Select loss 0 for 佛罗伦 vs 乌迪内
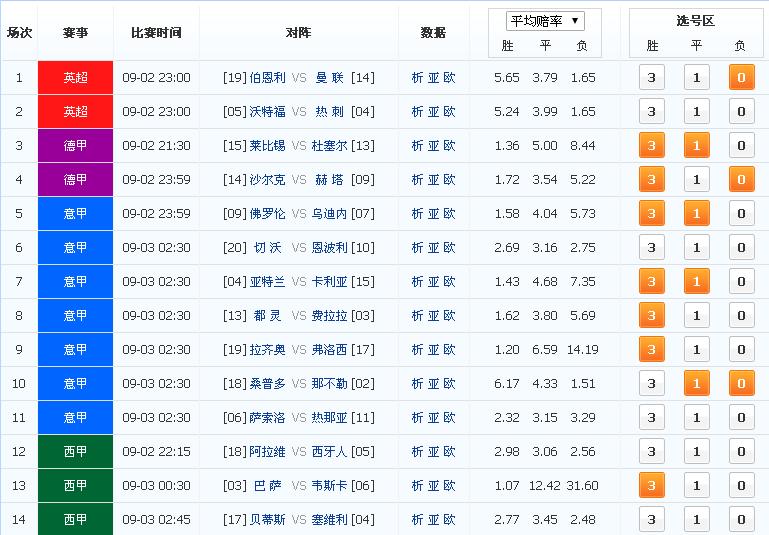The width and height of the screenshot is (769, 535). point(742,213)
